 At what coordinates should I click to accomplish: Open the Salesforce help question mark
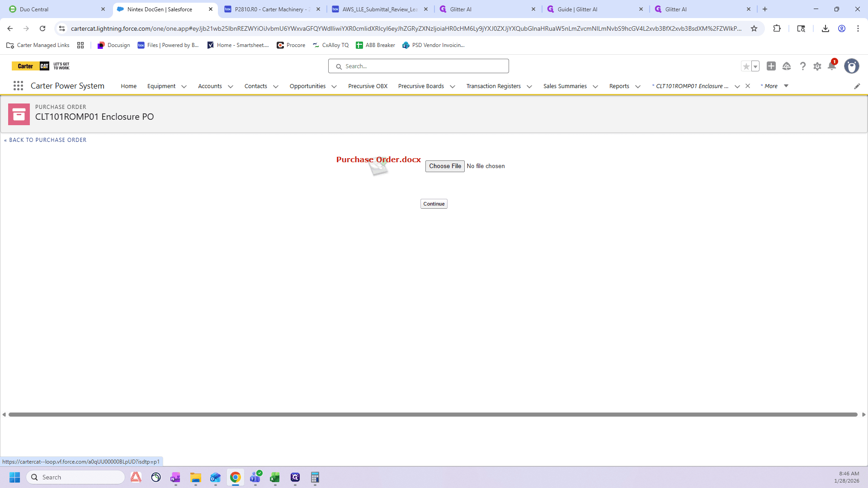click(x=802, y=66)
